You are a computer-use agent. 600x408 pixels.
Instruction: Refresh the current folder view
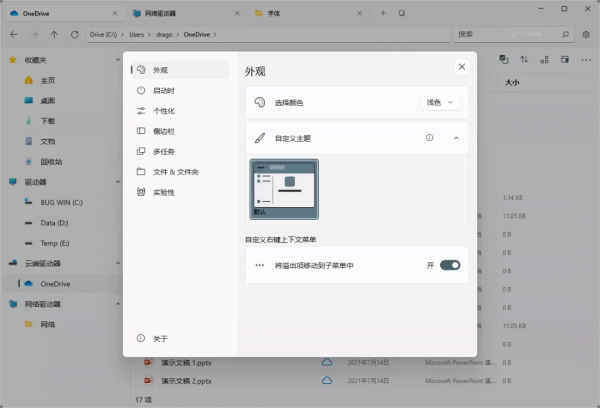[x=75, y=34]
